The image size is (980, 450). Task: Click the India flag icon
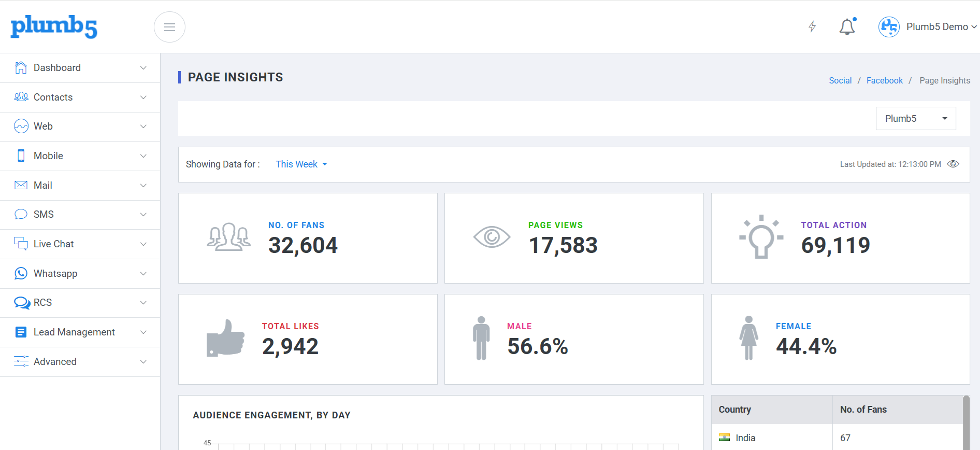click(725, 438)
